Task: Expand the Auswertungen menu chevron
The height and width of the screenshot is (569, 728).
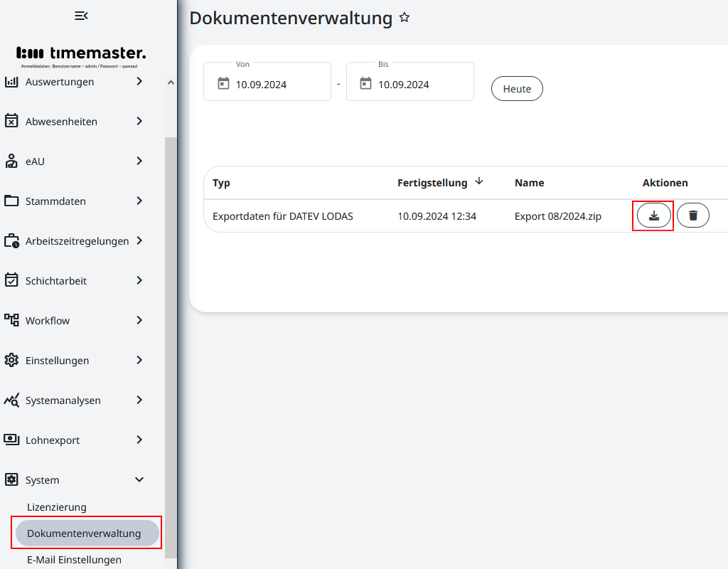Action: click(139, 82)
